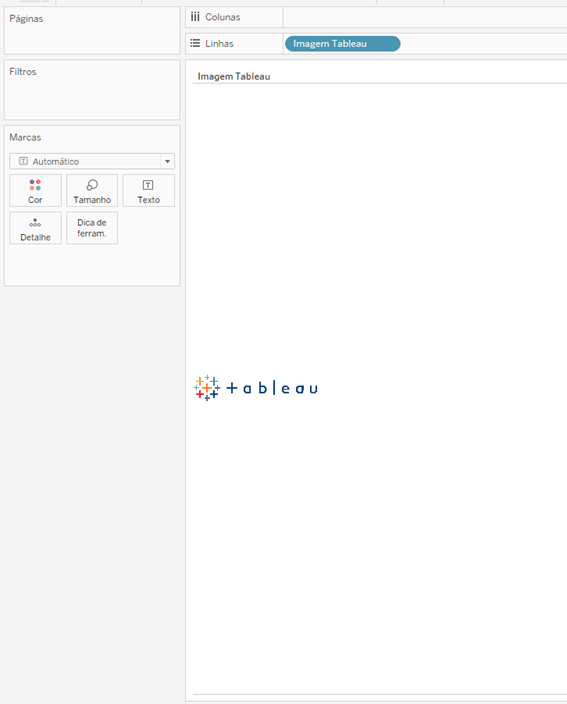Click the Imagem Tableau column header

pos(234,76)
